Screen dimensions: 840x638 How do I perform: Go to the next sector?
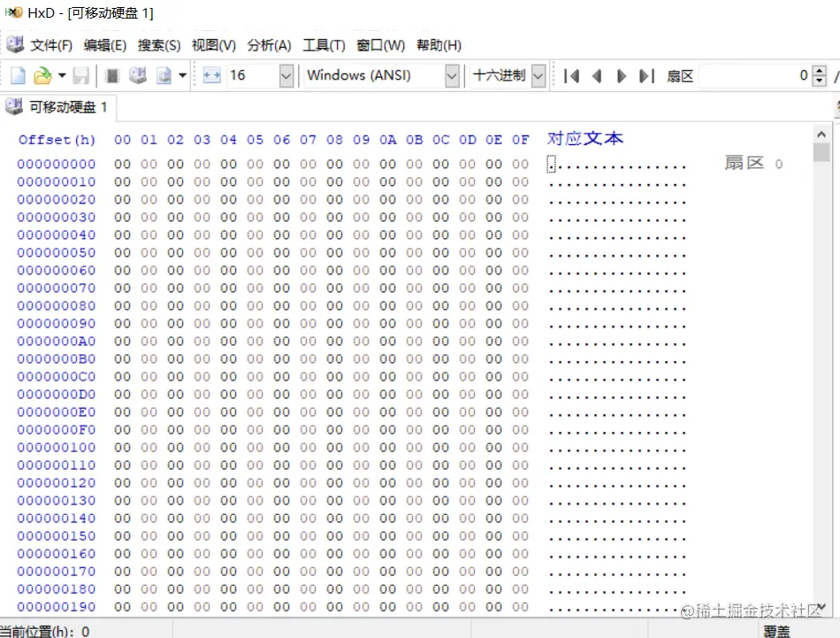tap(622, 76)
